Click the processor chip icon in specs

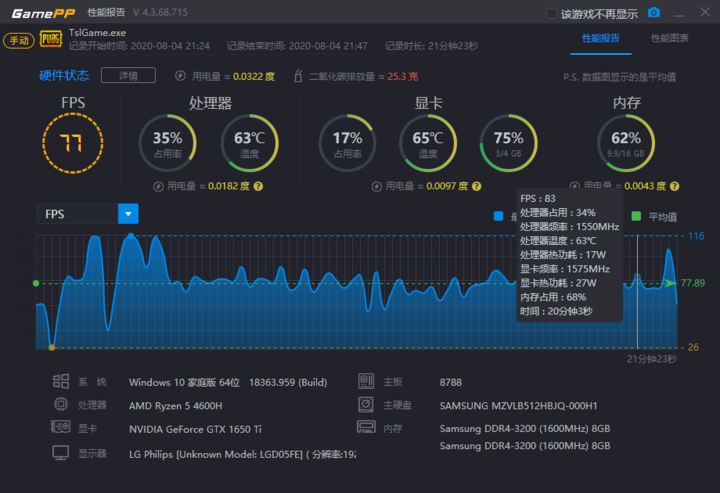61,404
